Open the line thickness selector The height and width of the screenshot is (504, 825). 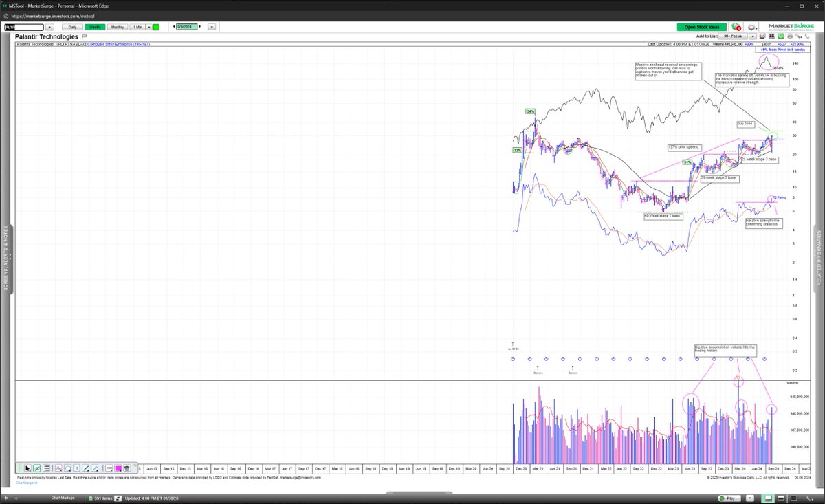pos(109,468)
